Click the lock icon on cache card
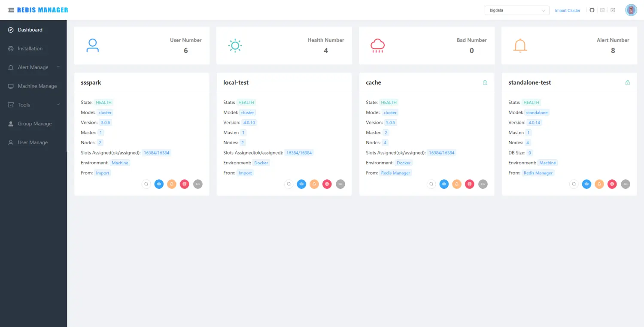The image size is (644, 327). (x=485, y=83)
